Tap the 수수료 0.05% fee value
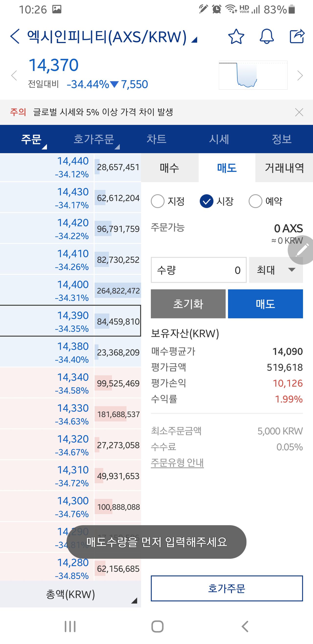Viewport: 313px width, 644px height. click(x=290, y=447)
